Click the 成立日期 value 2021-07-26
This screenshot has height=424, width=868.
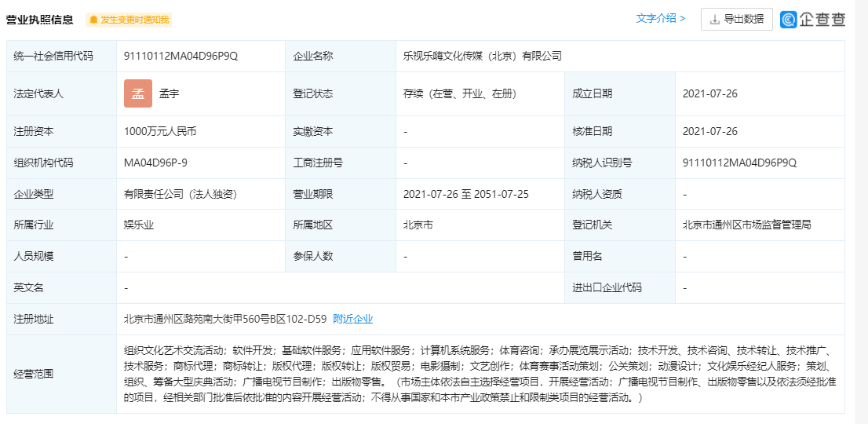coord(710,94)
